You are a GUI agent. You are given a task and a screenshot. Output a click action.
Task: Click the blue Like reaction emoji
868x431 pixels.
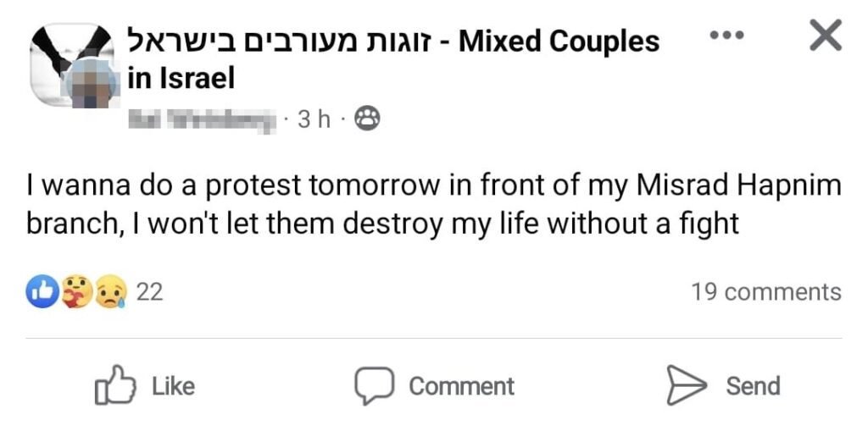[42, 292]
